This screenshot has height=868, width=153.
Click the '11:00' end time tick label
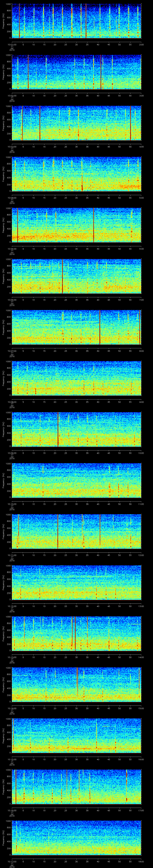pyautogui.click(x=141, y=504)
